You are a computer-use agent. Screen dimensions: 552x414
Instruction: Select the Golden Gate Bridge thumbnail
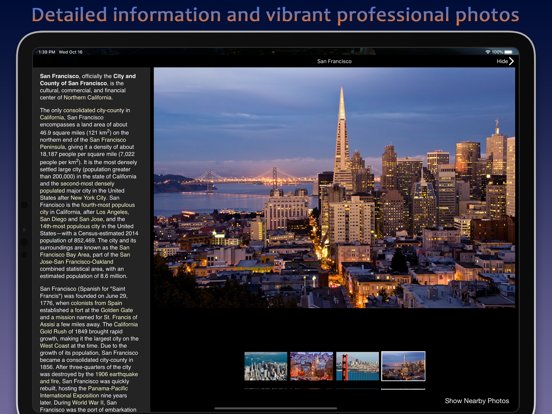(357, 366)
